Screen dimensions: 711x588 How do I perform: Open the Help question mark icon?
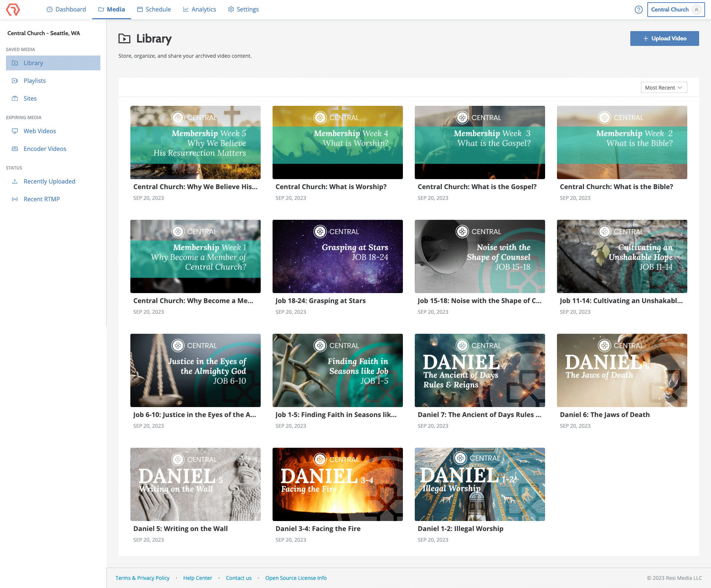click(x=638, y=10)
